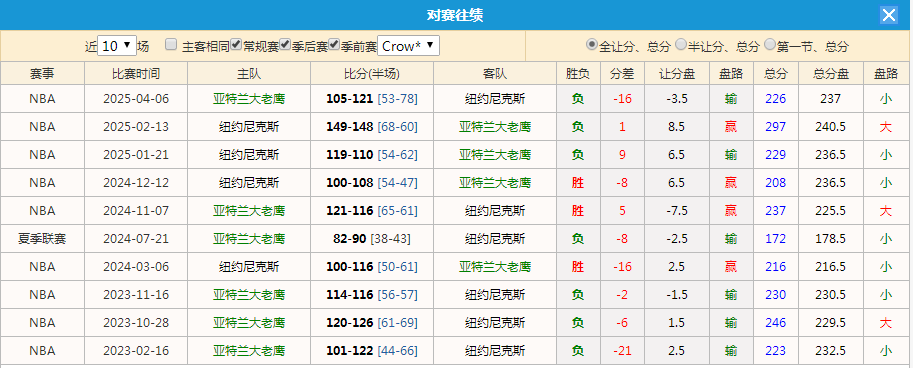Select the 第一节、总分 radio option
The width and height of the screenshot is (913, 368).
[770, 44]
